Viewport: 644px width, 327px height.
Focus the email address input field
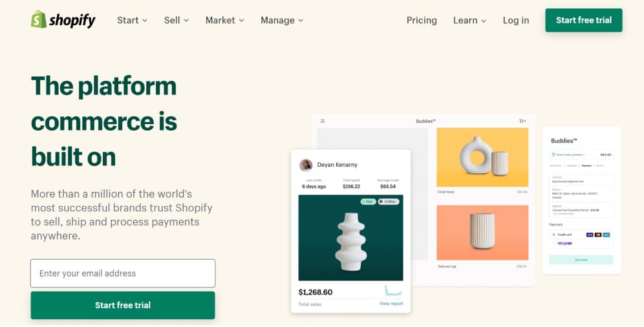123,273
